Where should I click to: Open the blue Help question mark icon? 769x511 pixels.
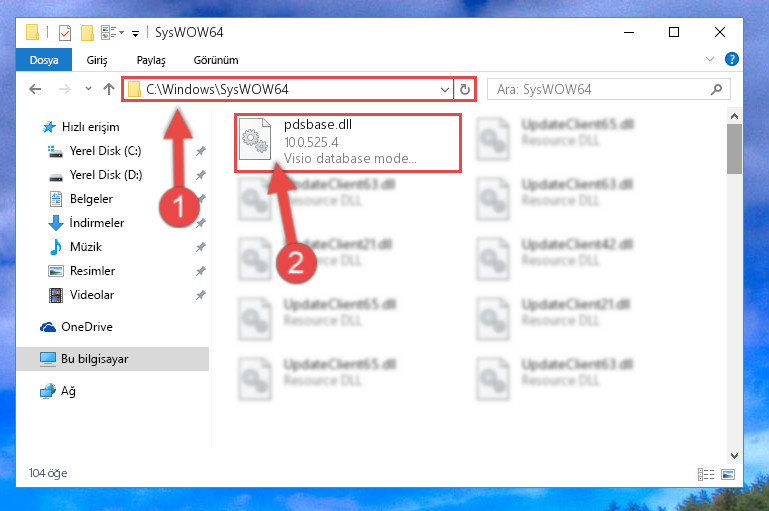732,59
